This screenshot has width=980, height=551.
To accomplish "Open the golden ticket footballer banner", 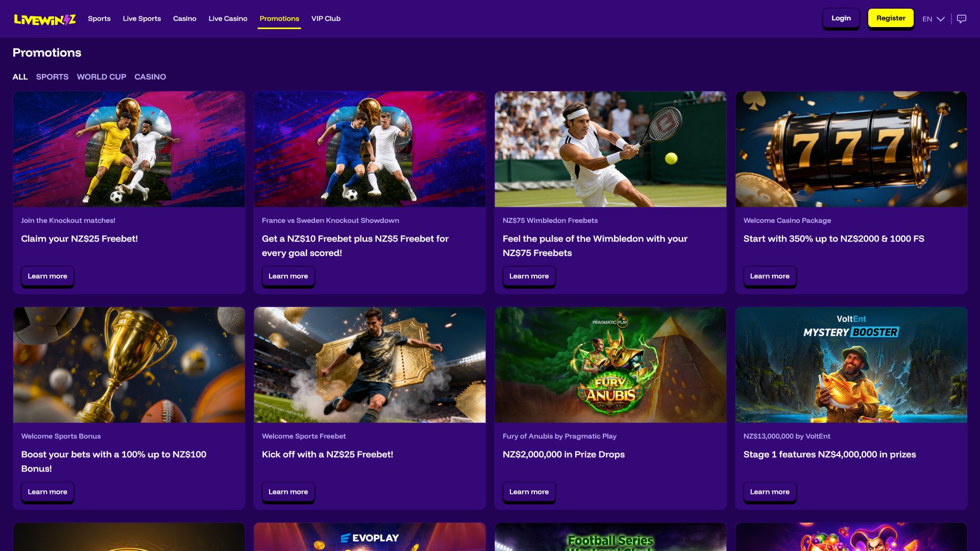I will click(370, 365).
